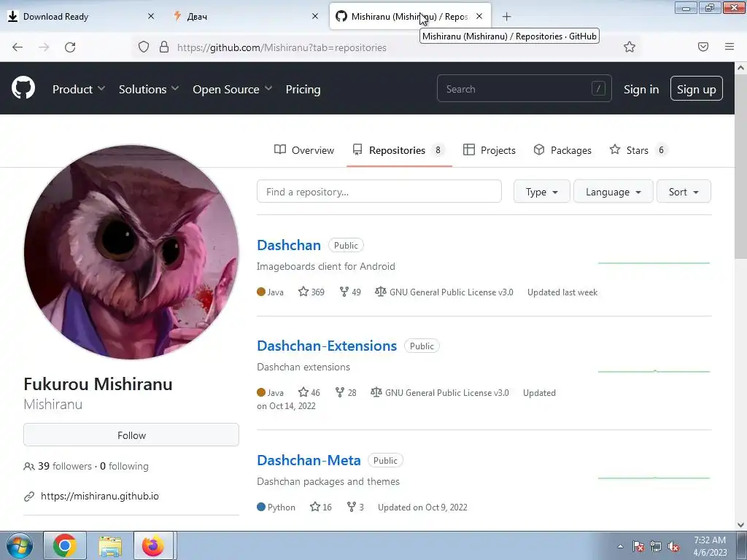The width and height of the screenshot is (747, 560).
Task: Click the fork count 49 on Dashchan
Action: [x=350, y=292]
